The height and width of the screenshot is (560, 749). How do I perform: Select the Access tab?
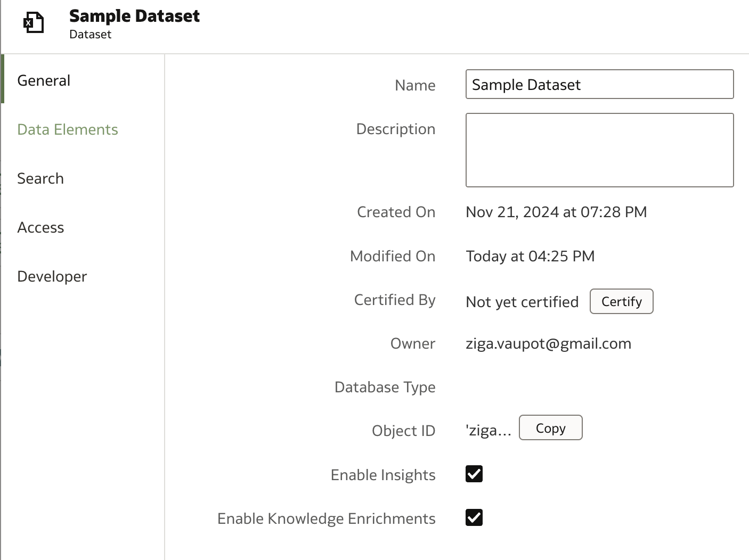tap(40, 227)
